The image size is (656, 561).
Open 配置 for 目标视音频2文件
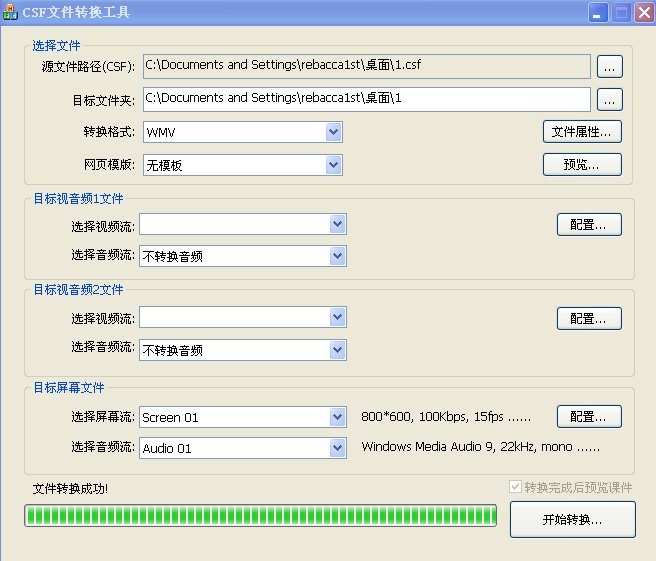point(589,318)
